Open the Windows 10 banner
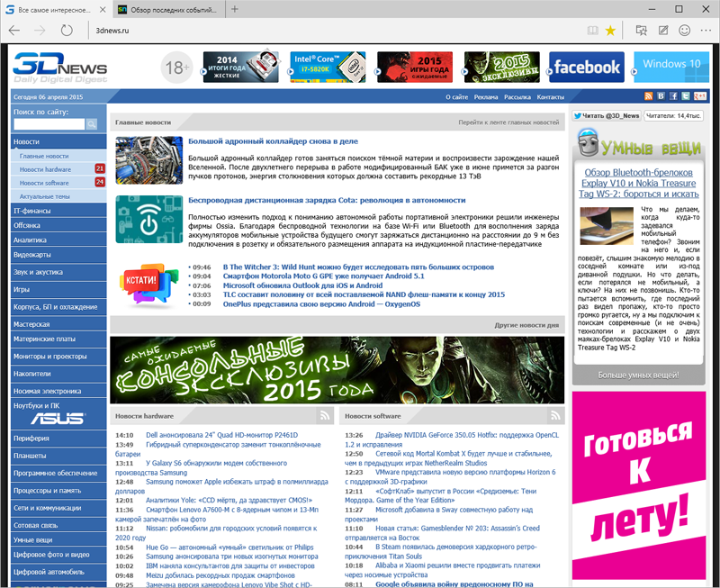 pyautogui.click(x=671, y=67)
